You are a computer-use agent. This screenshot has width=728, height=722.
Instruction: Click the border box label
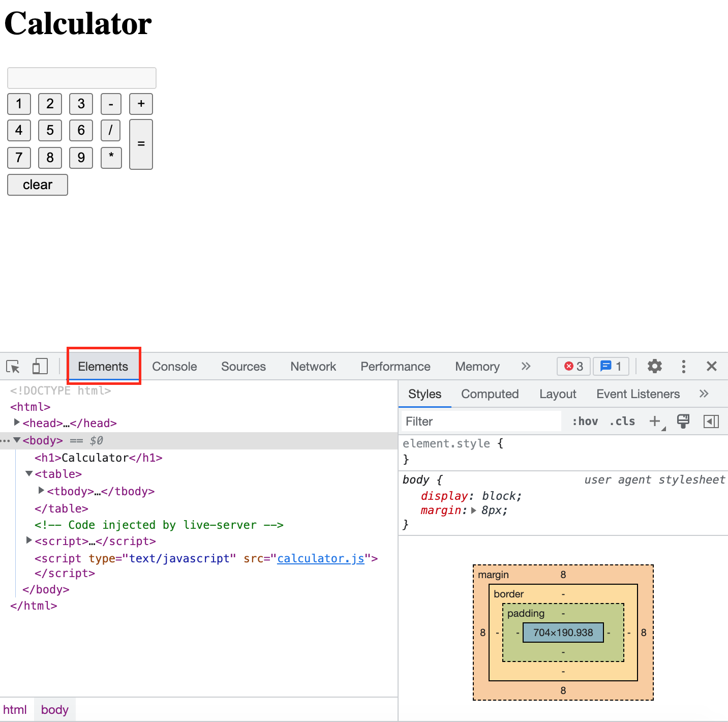(x=508, y=594)
